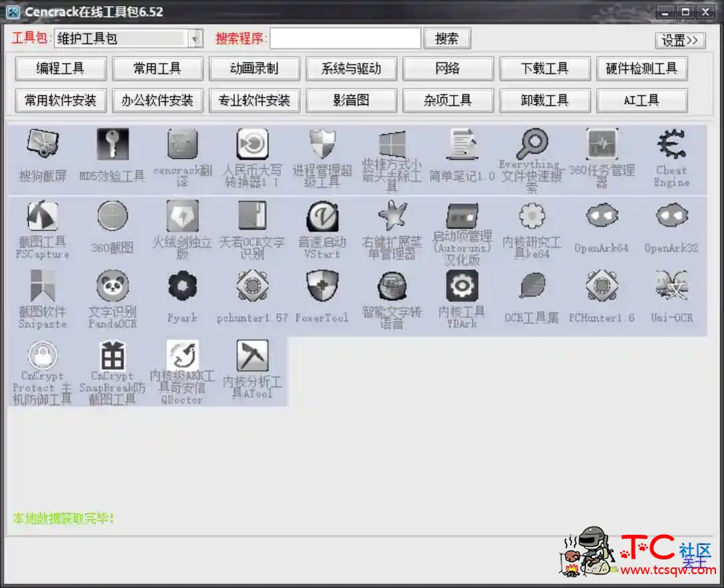Viewport: 724px width, 588px height.
Task: Click the 本地数据获取完毕! status text
Action: (64, 518)
